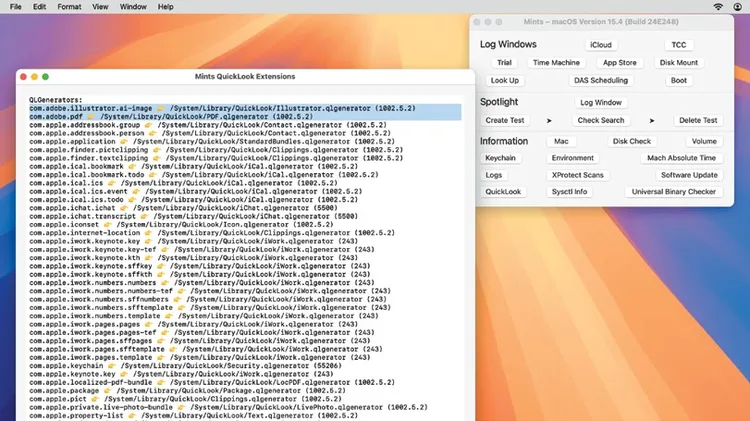Click the Mints QuickLook Extensions title bar
Image resolution: width=750 pixels, height=421 pixels.
coord(245,77)
